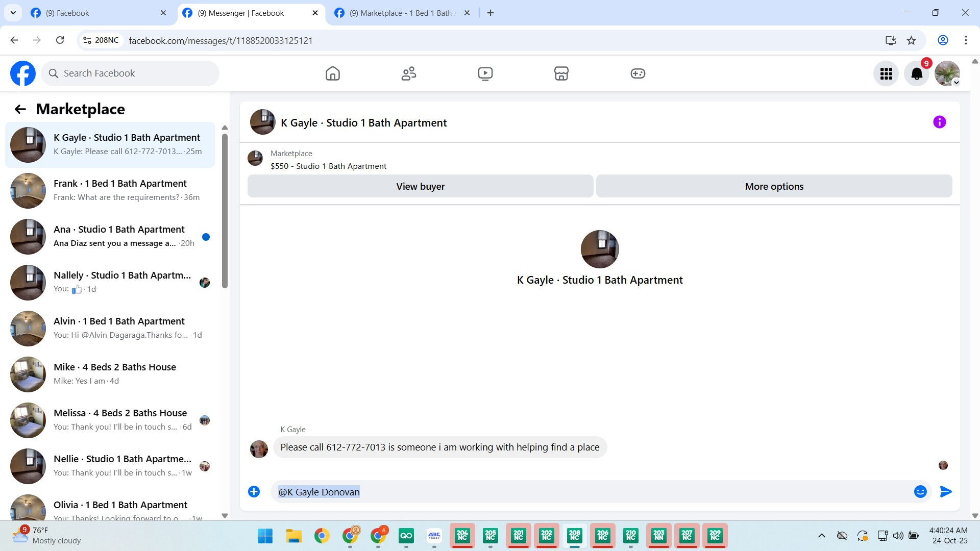Viewport: 980px width, 551px height.
Task: Open the weather widget showing 76°F
Action: pyautogui.click(x=47, y=536)
